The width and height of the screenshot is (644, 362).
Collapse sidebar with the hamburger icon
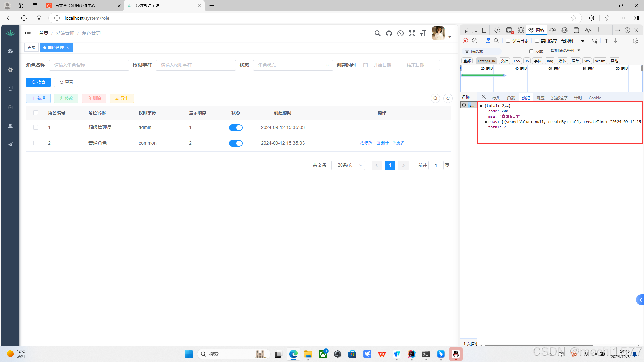(28, 33)
